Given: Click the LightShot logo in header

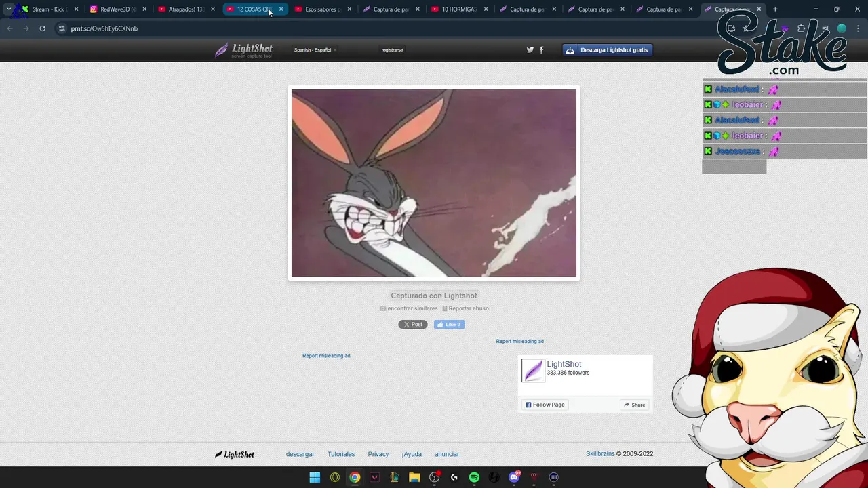Looking at the screenshot, I should pyautogui.click(x=243, y=50).
